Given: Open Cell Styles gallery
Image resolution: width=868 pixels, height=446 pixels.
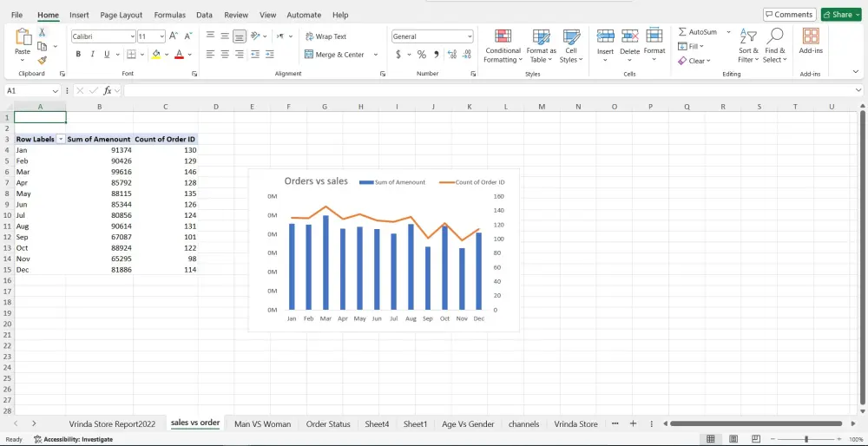Looking at the screenshot, I should click(571, 46).
